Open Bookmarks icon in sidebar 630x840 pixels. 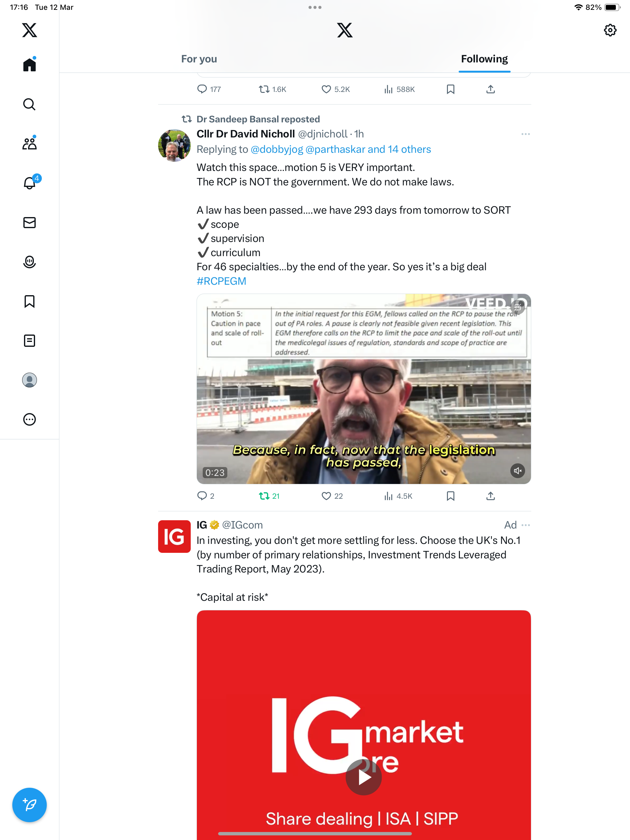click(29, 302)
